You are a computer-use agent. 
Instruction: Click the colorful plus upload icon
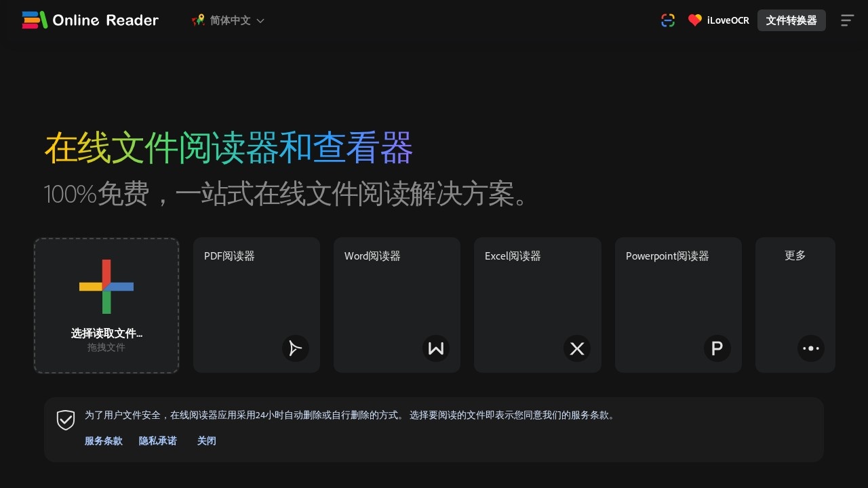click(x=106, y=287)
